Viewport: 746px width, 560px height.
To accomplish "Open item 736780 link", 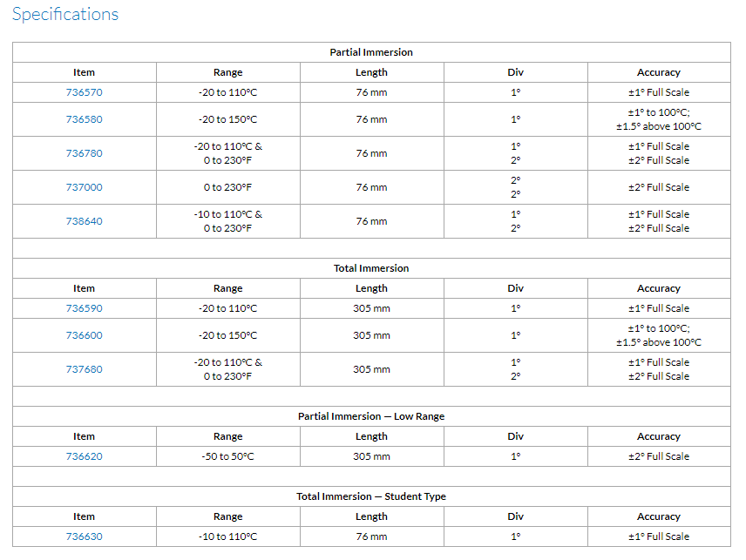I will coord(84,153).
